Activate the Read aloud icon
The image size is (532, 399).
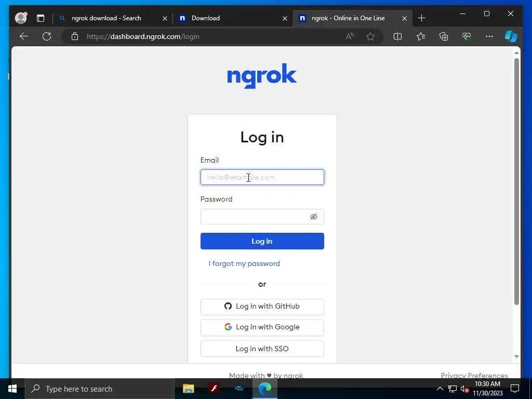click(x=350, y=36)
